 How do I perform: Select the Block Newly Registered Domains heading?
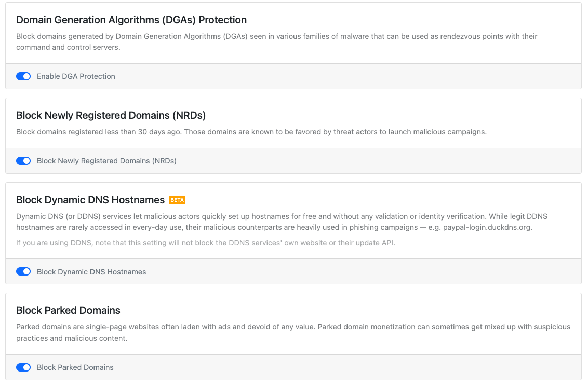[x=111, y=115]
